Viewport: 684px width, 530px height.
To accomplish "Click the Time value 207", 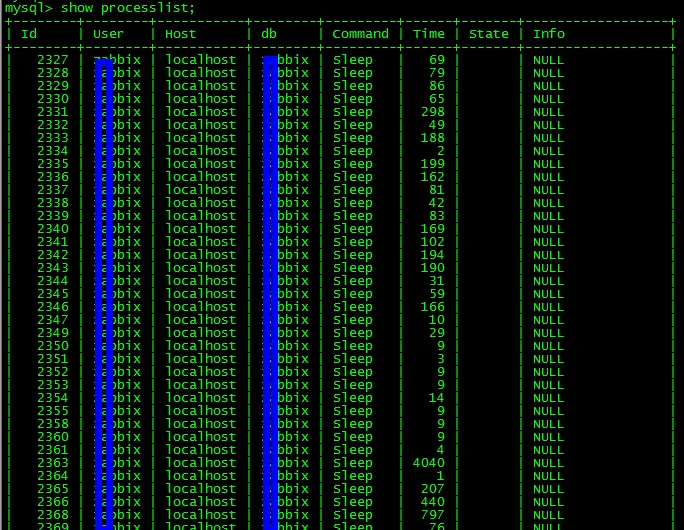I will (433, 489).
